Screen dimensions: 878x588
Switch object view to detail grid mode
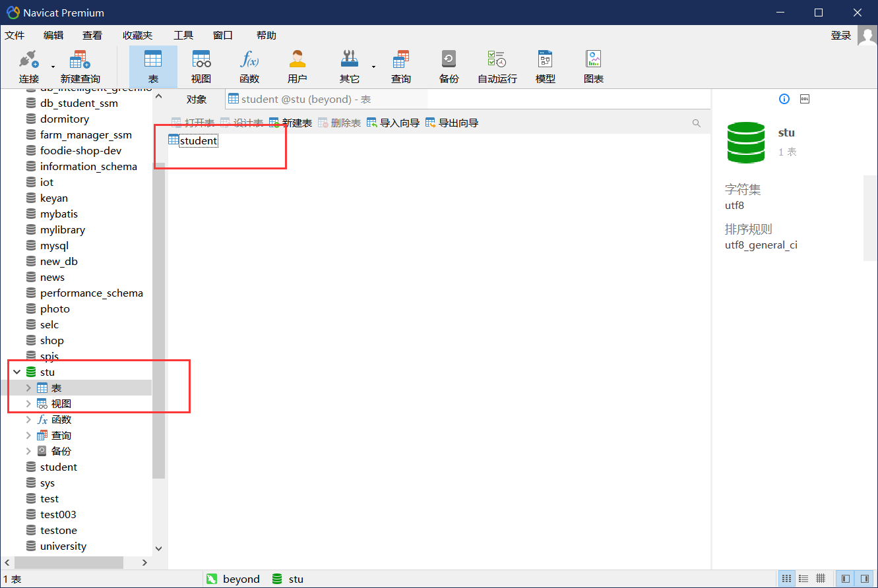click(821, 578)
